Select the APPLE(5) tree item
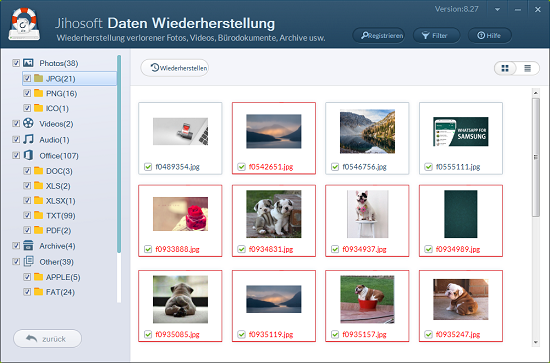550x363 pixels. point(63,277)
